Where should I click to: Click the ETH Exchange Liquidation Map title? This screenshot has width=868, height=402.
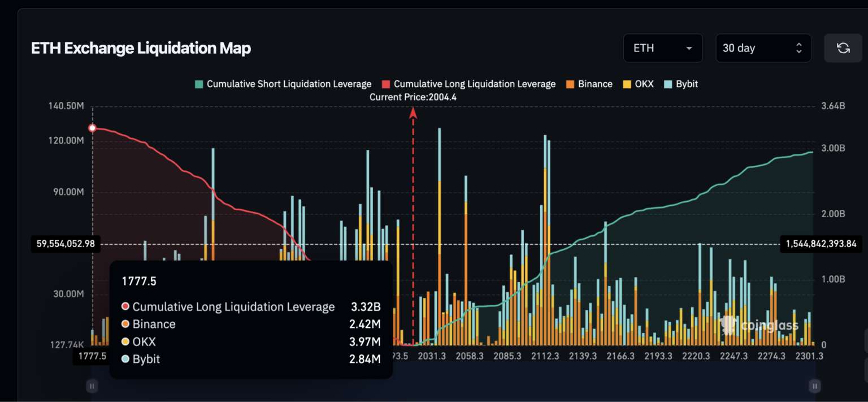[141, 48]
